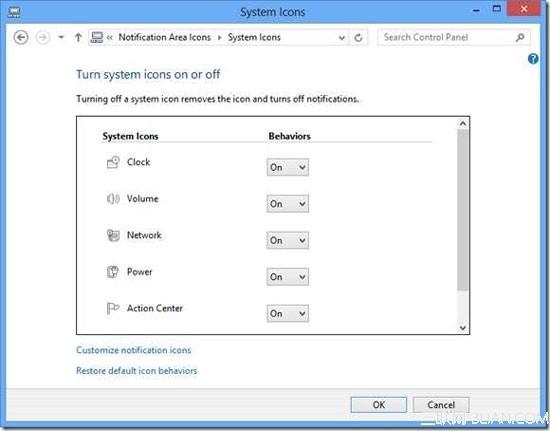Viewport: 550px width, 431px height.
Task: Refresh the address bar location
Action: pos(358,38)
